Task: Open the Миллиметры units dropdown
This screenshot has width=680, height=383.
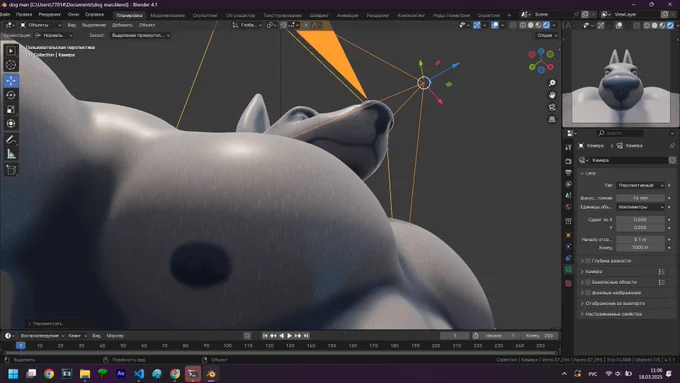Action: click(x=640, y=207)
